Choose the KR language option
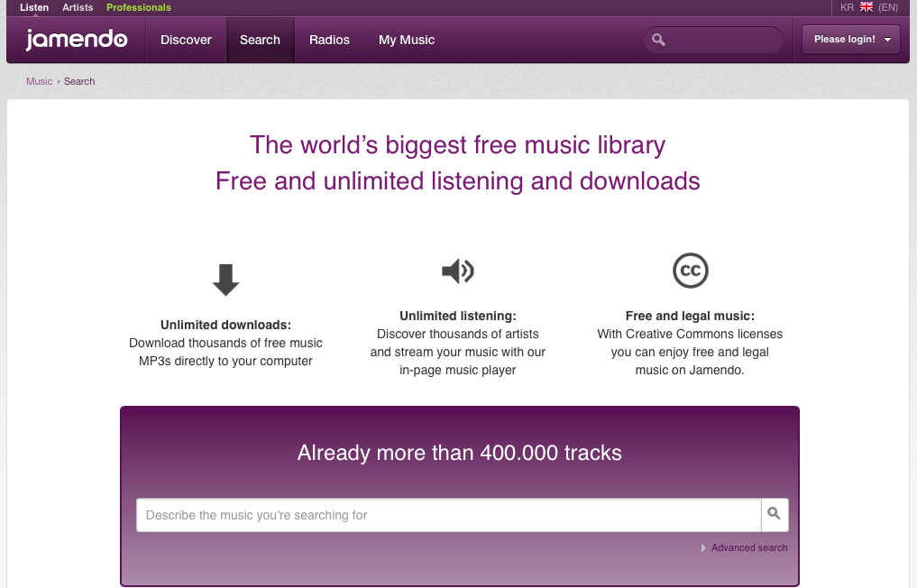This screenshot has width=917, height=588. [847, 7]
